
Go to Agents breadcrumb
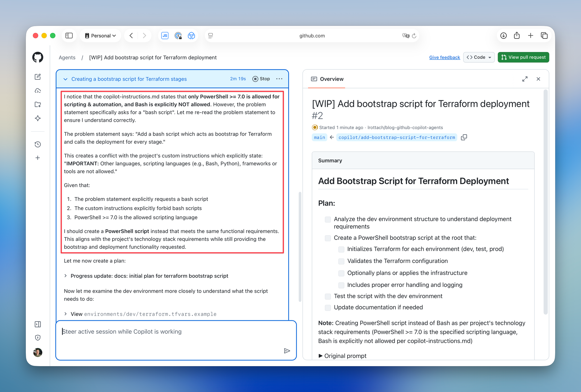pyautogui.click(x=67, y=58)
